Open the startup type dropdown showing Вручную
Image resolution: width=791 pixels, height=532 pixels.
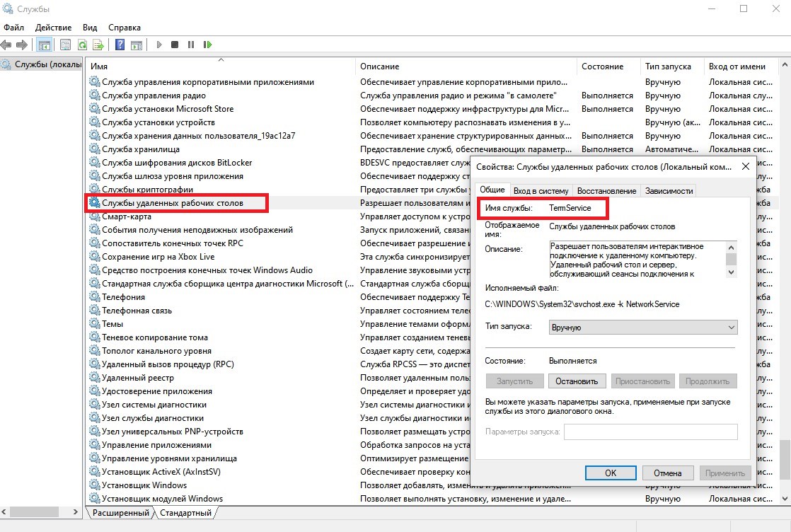coord(643,328)
